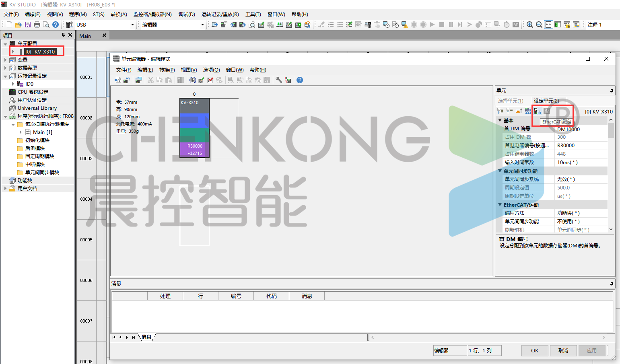Select 用户认证设定 in project tree

point(32,100)
